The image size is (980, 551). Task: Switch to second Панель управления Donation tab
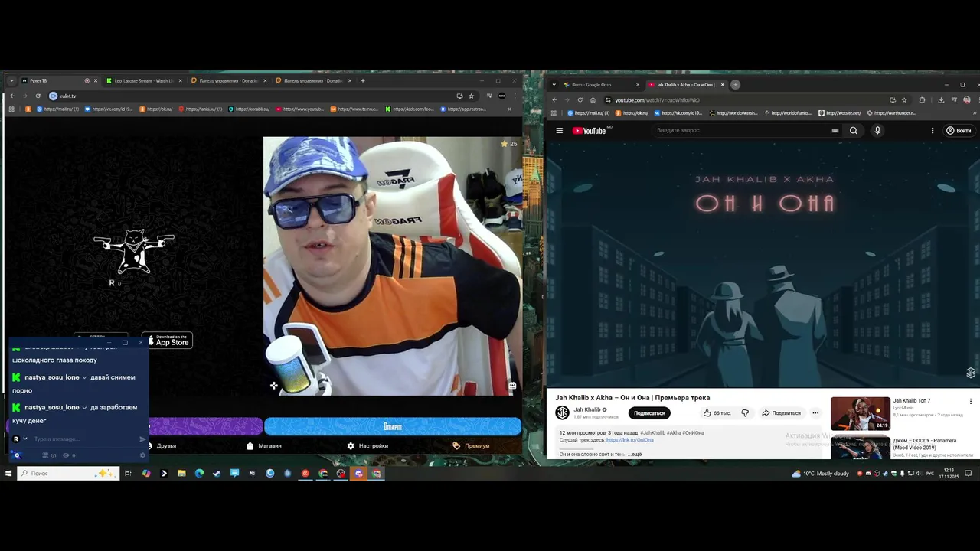pos(312,81)
